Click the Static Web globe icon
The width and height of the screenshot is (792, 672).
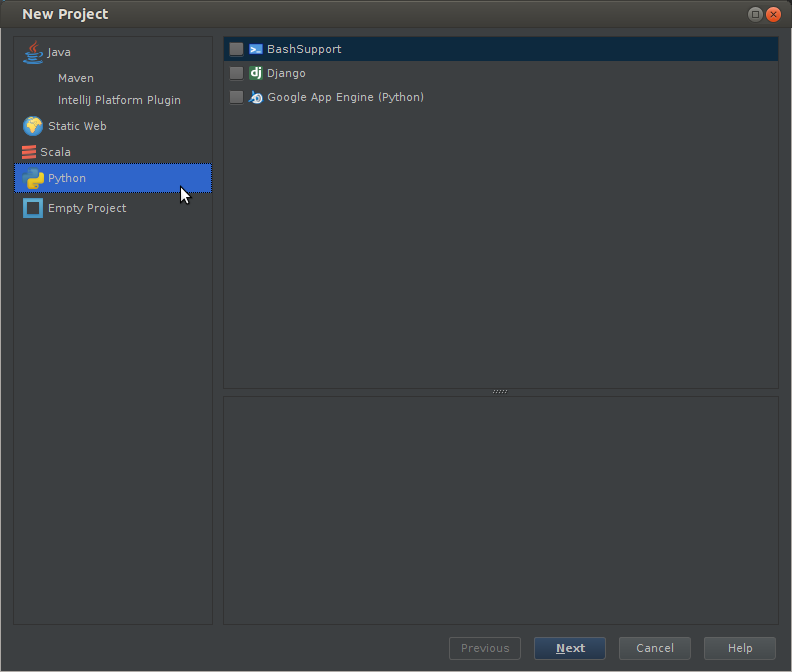33,126
